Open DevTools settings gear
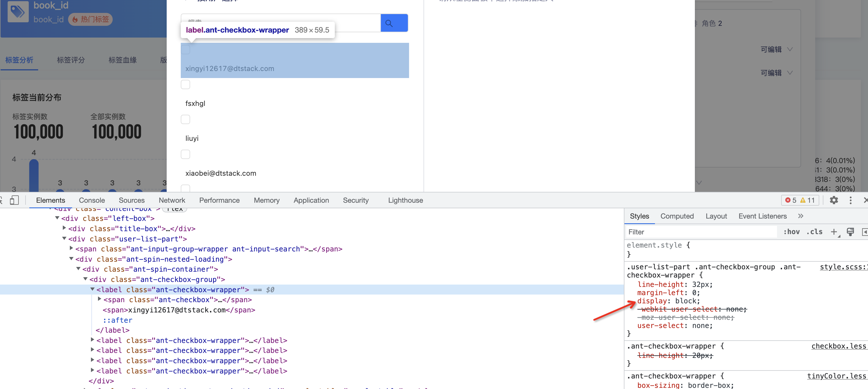The image size is (868, 389). point(834,200)
